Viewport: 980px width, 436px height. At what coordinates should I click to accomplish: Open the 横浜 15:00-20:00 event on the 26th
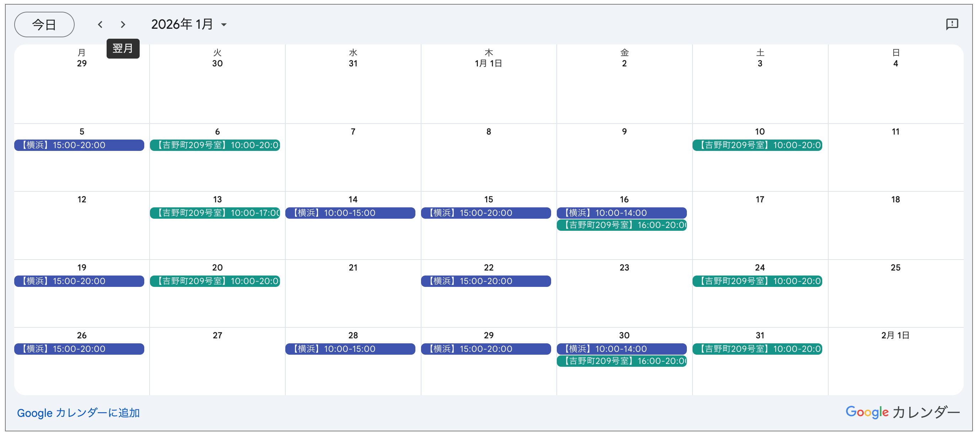tap(79, 349)
